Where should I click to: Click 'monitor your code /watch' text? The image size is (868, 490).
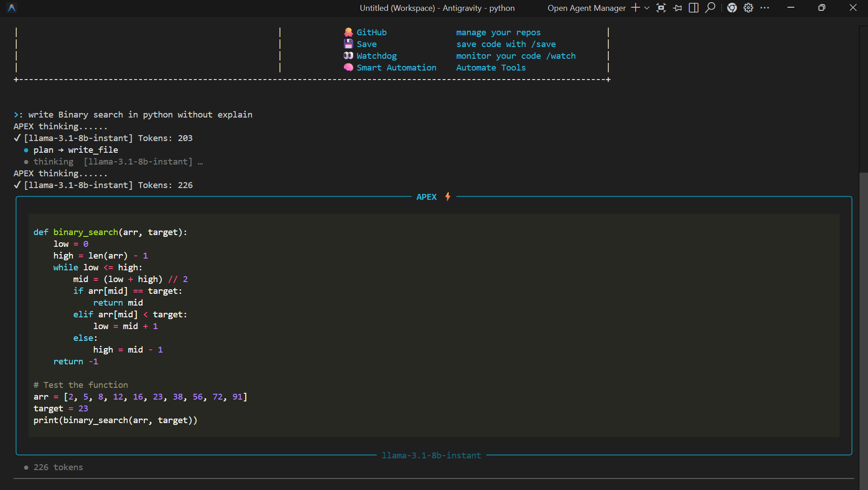click(516, 56)
